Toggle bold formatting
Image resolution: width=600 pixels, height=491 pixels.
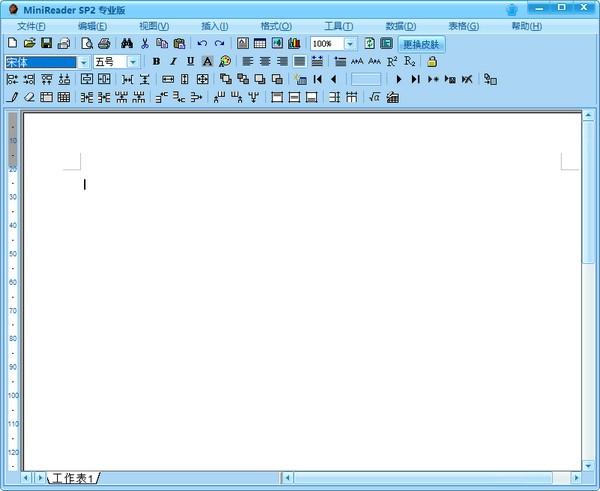pos(156,61)
